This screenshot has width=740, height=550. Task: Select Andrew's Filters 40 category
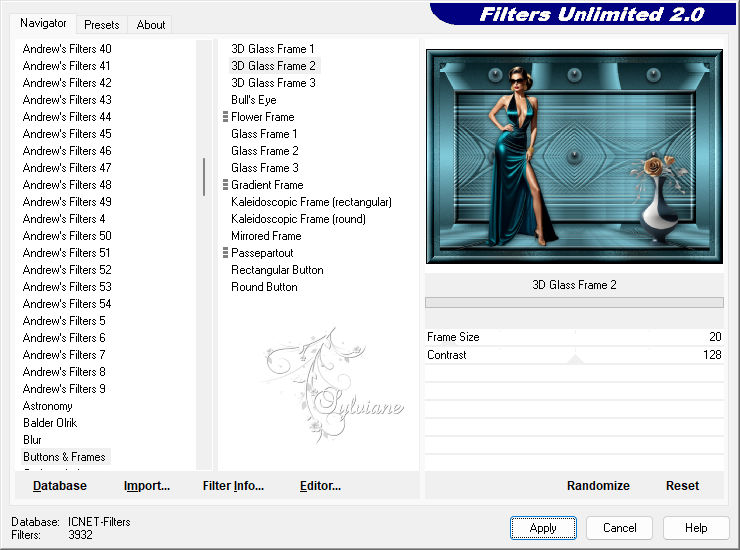pyautogui.click(x=67, y=49)
